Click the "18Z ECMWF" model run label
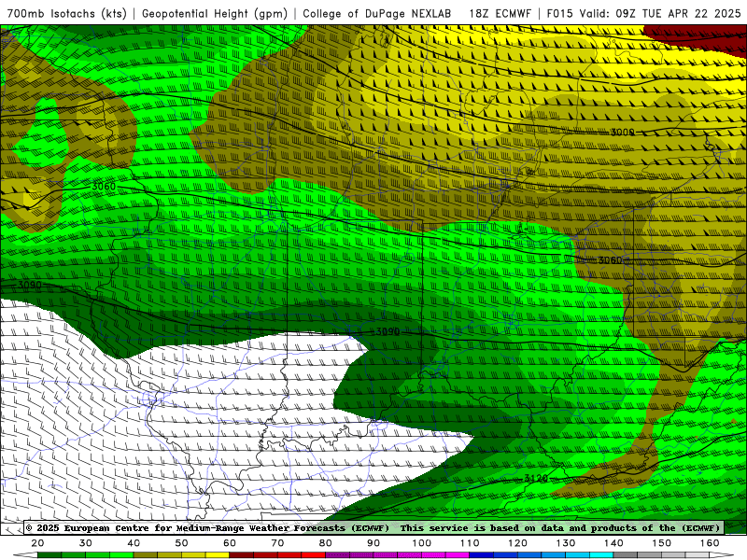 point(500,13)
